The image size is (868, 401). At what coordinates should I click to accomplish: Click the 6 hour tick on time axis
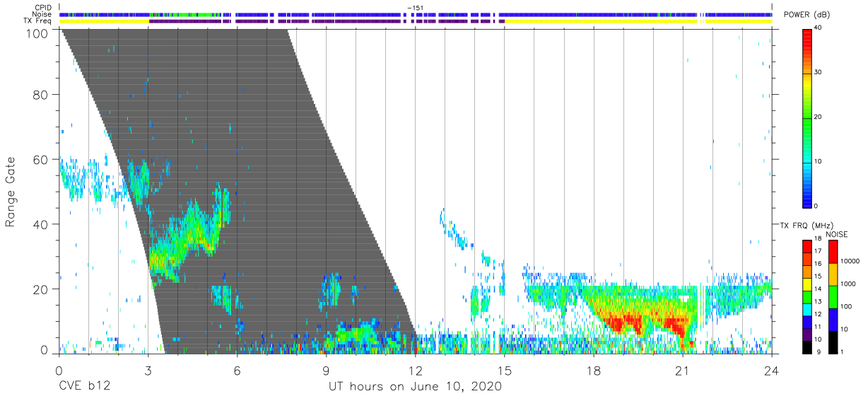[x=237, y=370]
